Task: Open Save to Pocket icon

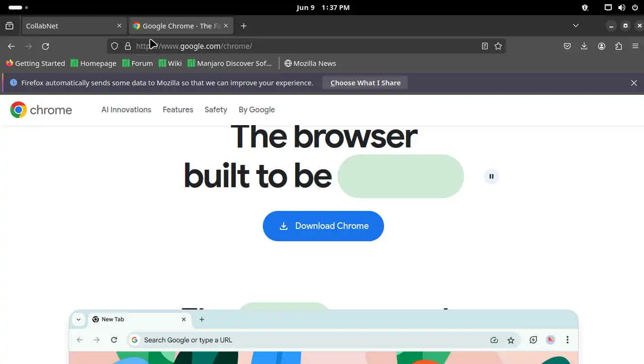Action: click(567, 46)
